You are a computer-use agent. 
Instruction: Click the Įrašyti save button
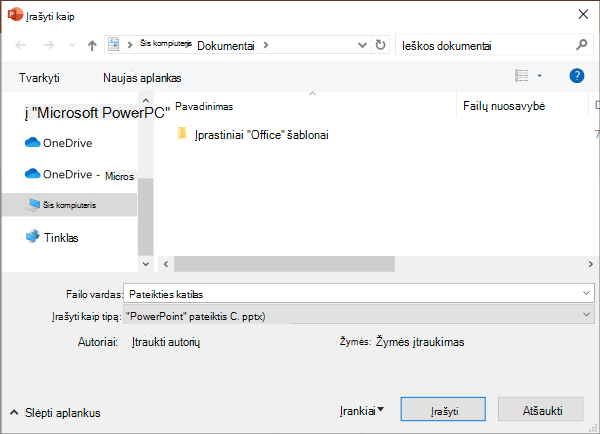(443, 410)
